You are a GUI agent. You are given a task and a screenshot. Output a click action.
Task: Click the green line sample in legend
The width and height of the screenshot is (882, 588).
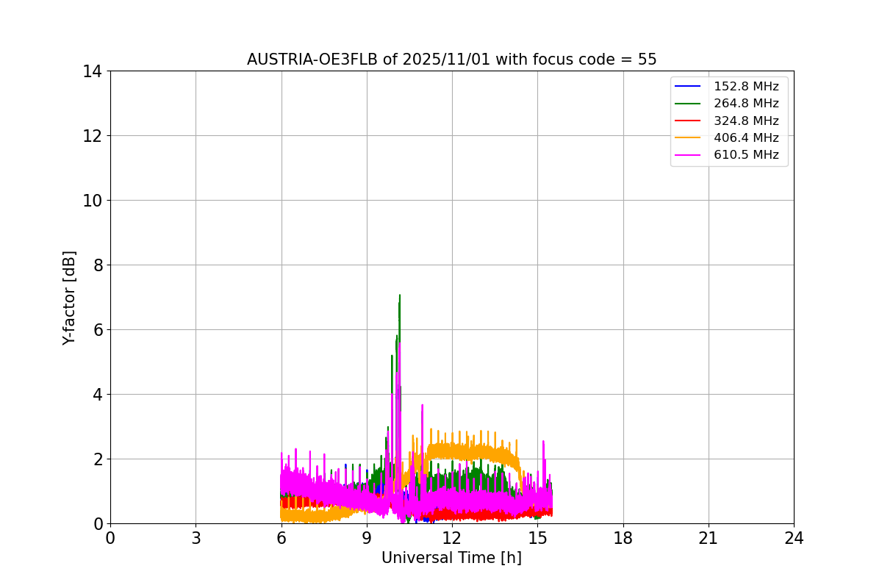pyautogui.click(x=688, y=104)
